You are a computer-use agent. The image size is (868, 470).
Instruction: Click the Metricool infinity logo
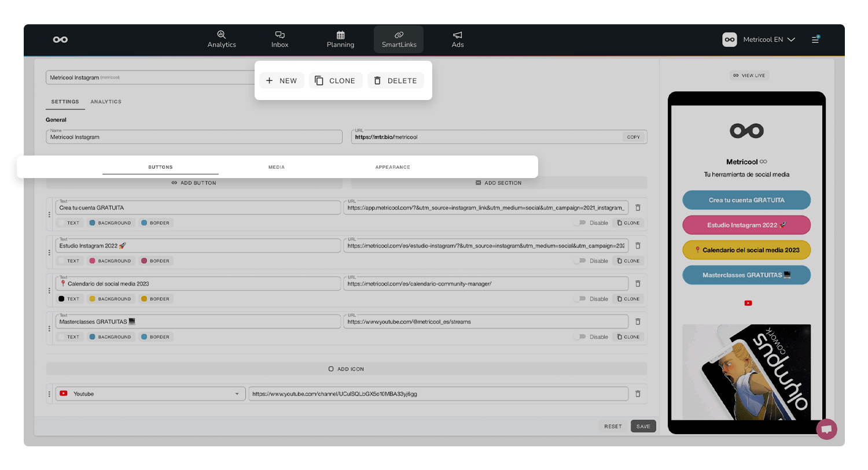[x=60, y=39]
